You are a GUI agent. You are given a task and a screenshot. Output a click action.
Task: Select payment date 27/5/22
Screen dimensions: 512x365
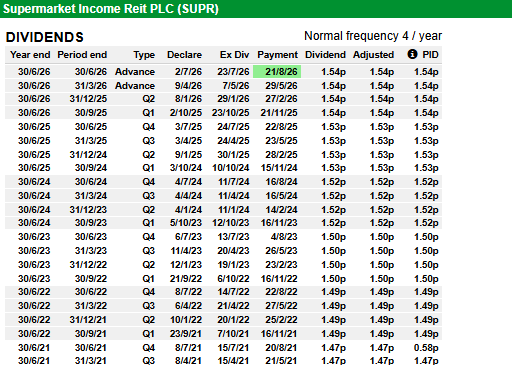pos(281,306)
